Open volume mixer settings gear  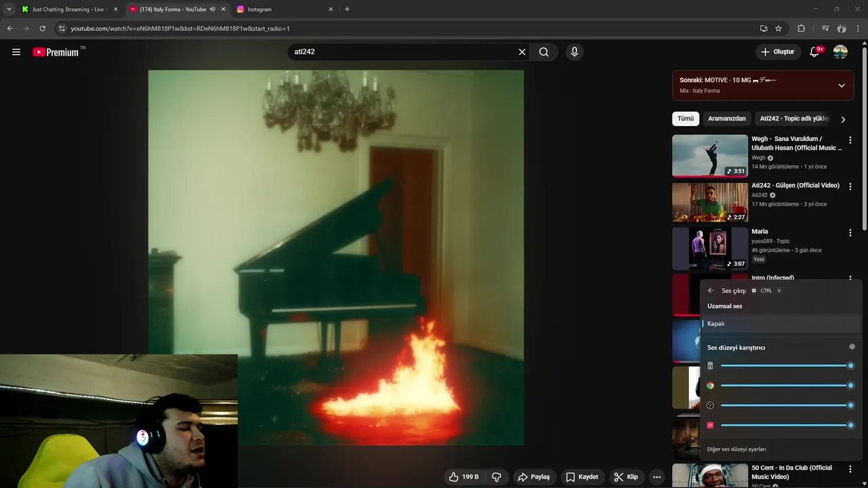pyautogui.click(x=852, y=347)
